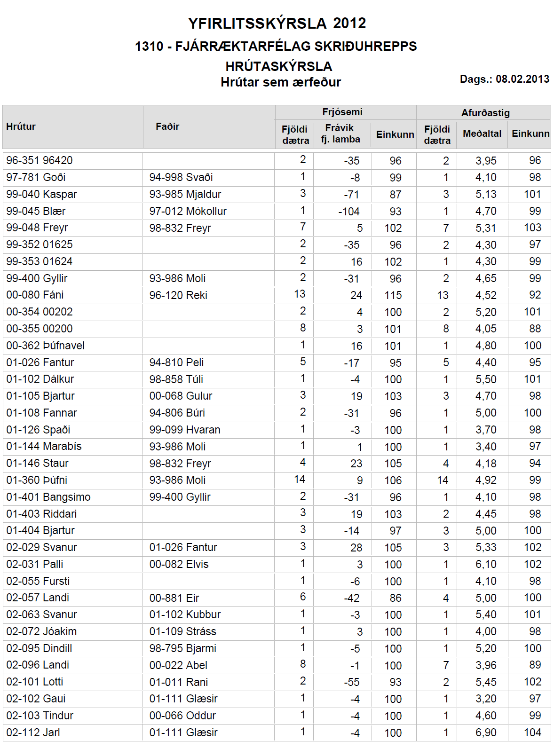Select the ram cell '00-080 Fáni'

click(35, 295)
